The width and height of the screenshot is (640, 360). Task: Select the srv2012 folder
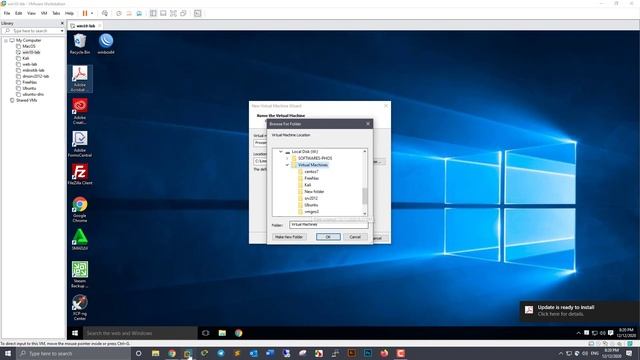click(x=311, y=198)
